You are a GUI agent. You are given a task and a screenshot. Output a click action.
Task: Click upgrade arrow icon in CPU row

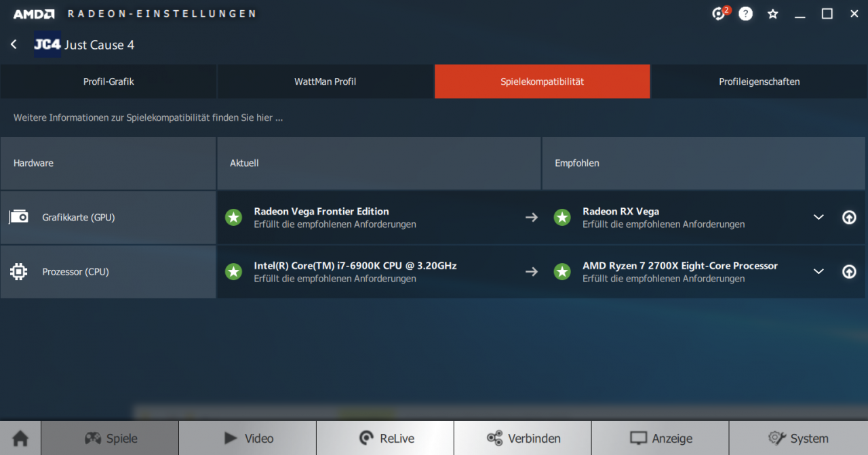pyautogui.click(x=849, y=272)
